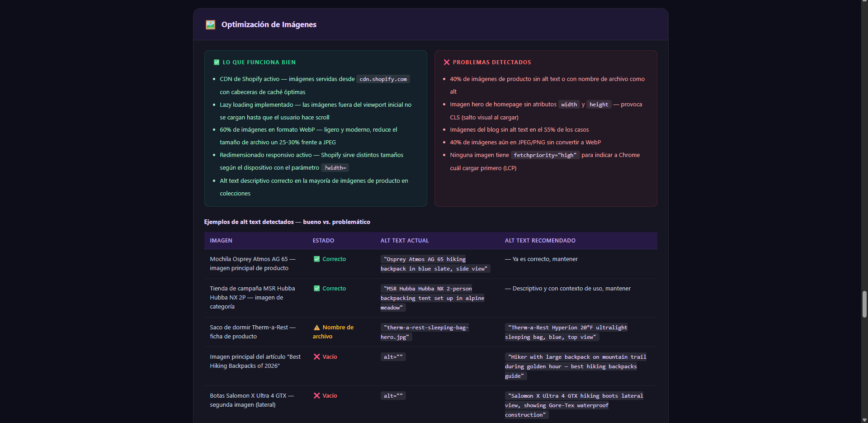Select the PROBLEMAS DETECTADOS title
The height and width of the screenshot is (423, 868).
tap(492, 62)
